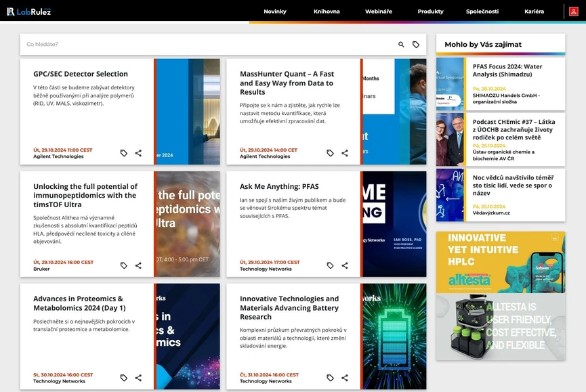Open MassHunter Quant webinar title
Image resolution: width=586 pixels, height=392 pixels.
point(287,83)
